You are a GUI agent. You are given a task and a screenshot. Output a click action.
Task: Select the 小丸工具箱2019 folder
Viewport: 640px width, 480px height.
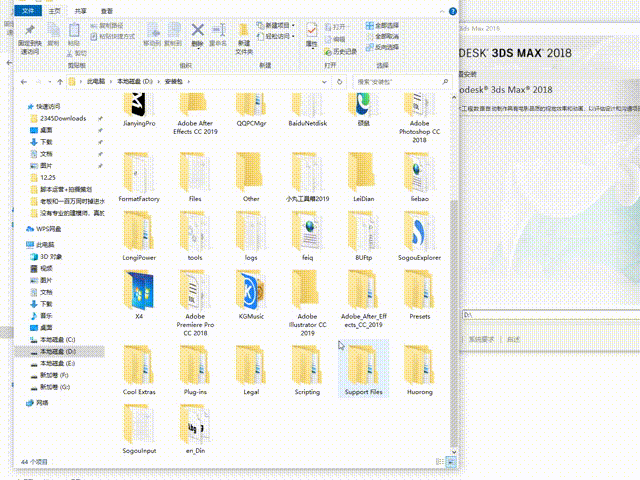coord(307,177)
